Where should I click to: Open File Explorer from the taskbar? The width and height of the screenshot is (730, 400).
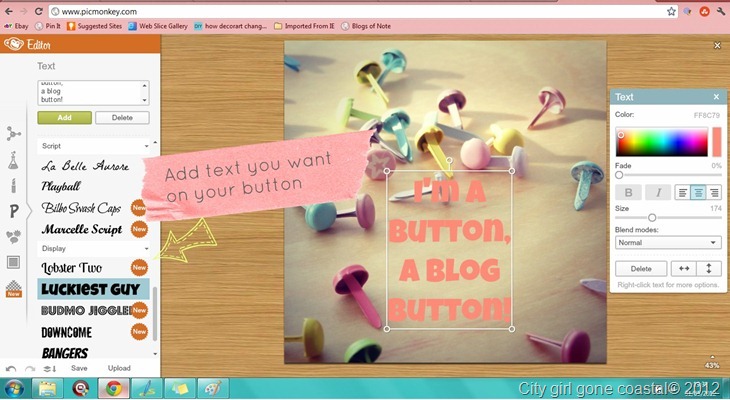tap(47, 388)
